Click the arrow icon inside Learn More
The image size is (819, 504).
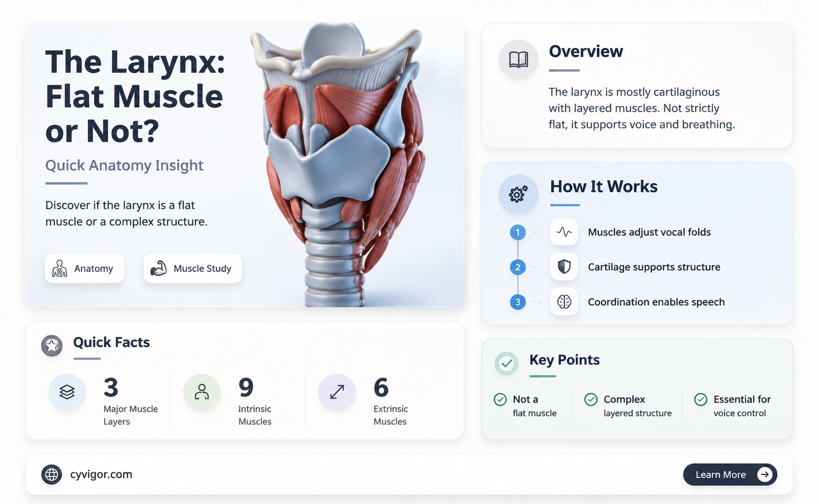pos(765,474)
